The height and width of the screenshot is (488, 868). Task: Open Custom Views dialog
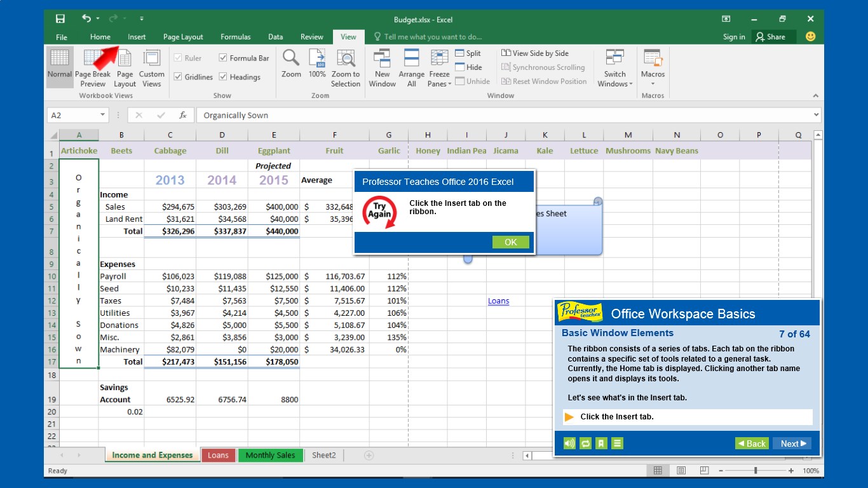tap(152, 69)
